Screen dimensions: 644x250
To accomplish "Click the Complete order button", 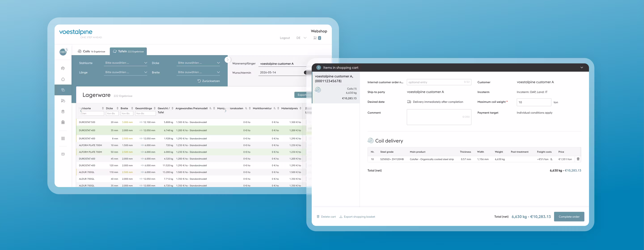I will (569, 217).
